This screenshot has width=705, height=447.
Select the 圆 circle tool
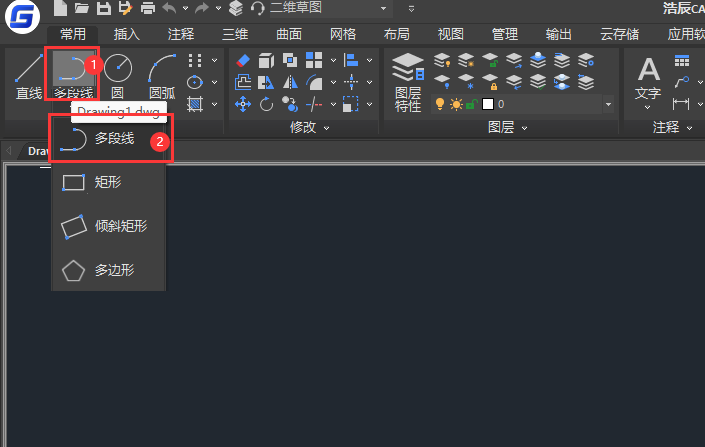click(x=118, y=77)
